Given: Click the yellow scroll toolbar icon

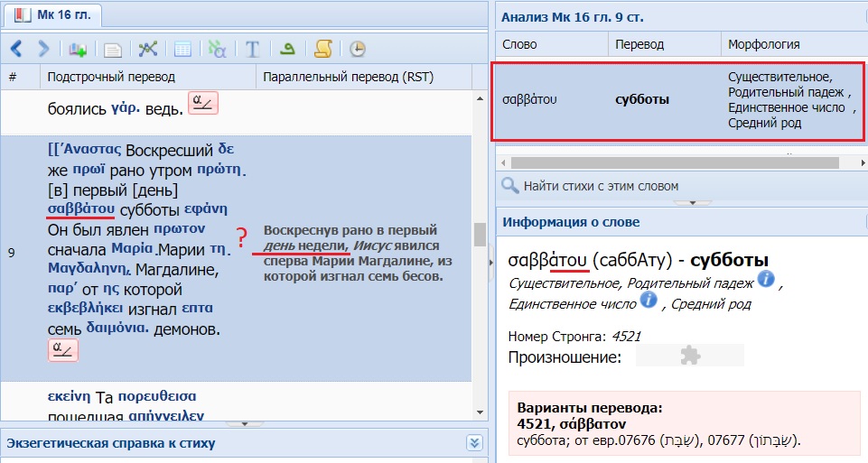Looking at the screenshot, I should coord(322,49).
